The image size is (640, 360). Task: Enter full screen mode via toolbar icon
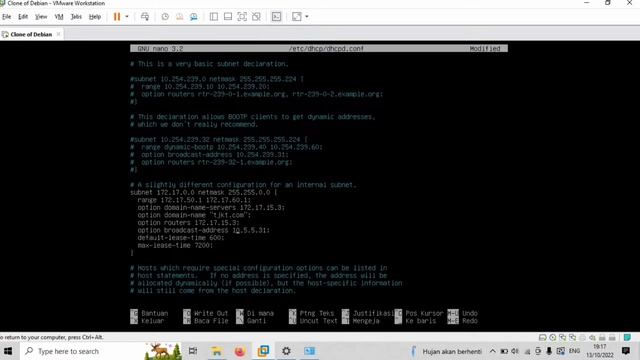[242, 17]
